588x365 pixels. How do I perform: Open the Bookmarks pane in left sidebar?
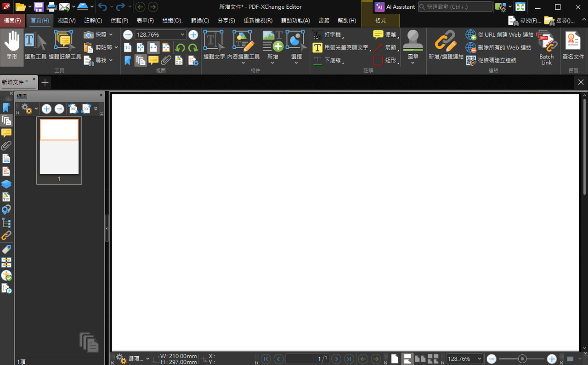6,108
